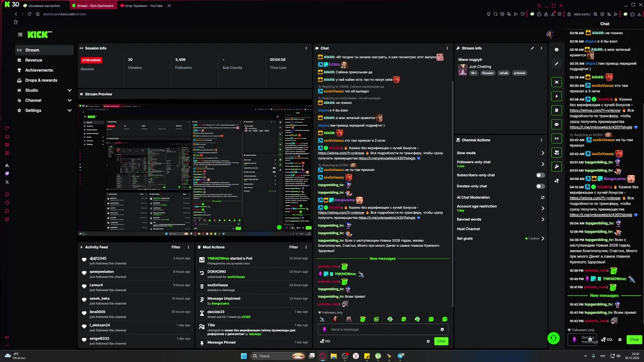This screenshot has height=362, width=644.
Task: Open Banned words chevron
Action: coord(542,219)
